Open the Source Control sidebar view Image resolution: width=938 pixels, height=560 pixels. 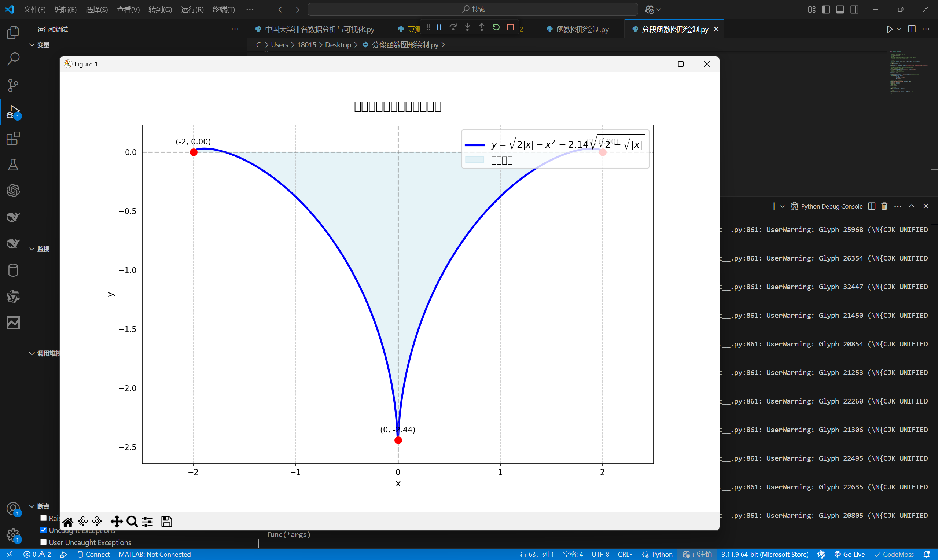[x=13, y=85]
